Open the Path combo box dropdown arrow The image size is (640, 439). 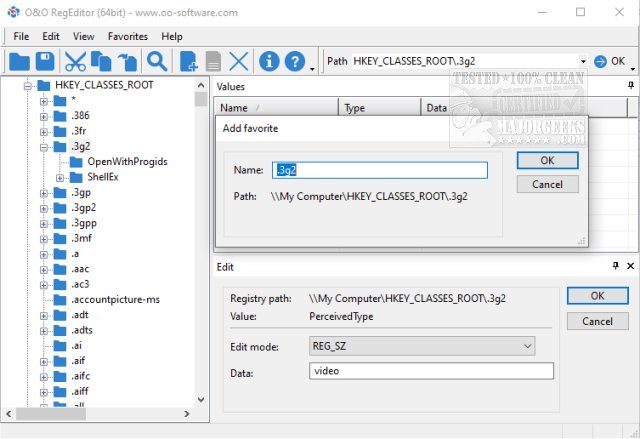pos(583,62)
